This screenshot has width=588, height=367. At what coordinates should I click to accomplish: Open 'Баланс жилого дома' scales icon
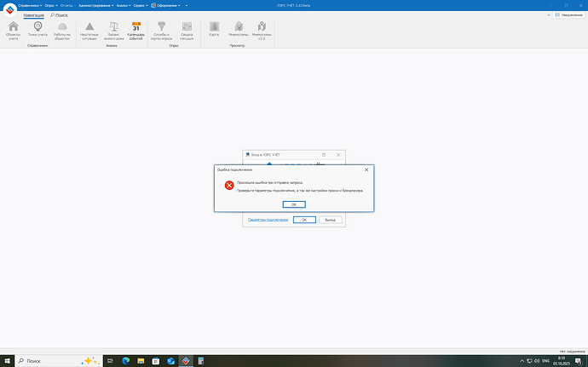pyautogui.click(x=113, y=30)
